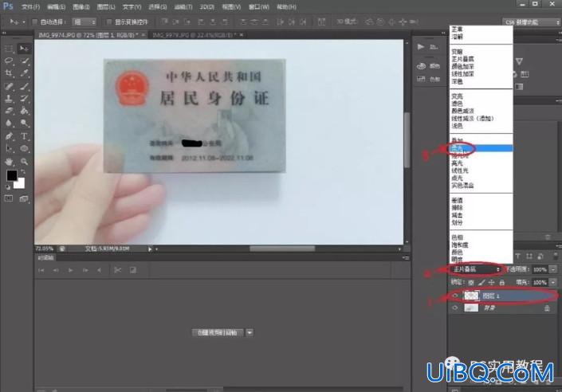The image size is (562, 392).
Task: Choose 饱和度 blend mode
Action: click(481, 245)
